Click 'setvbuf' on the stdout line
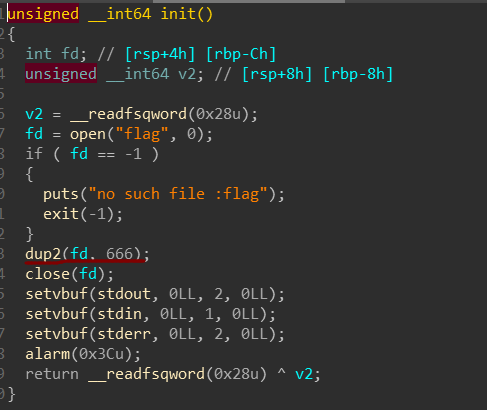Viewport: 487px width, 410px height. 57,294
